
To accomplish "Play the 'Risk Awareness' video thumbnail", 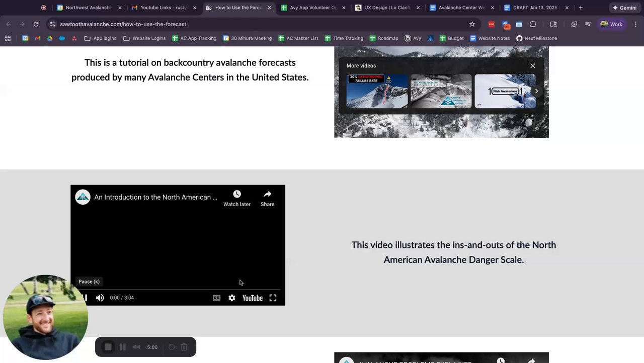I will pyautogui.click(x=505, y=91).
